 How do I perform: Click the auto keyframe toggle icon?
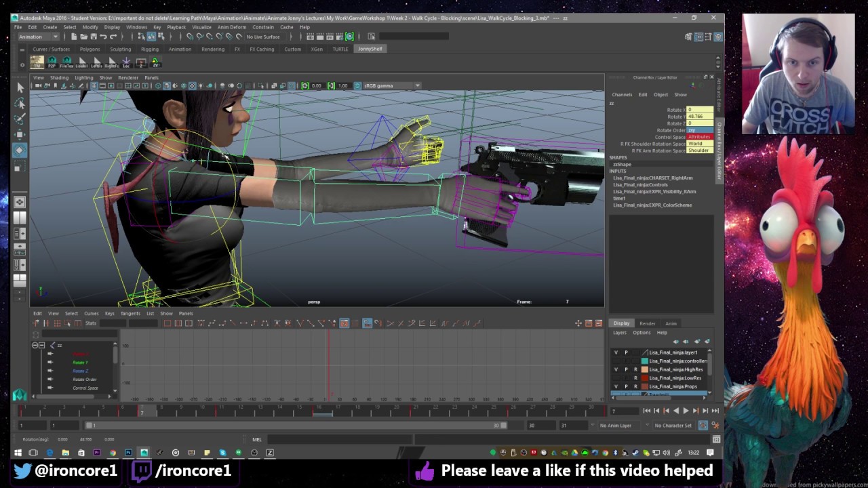(x=703, y=425)
